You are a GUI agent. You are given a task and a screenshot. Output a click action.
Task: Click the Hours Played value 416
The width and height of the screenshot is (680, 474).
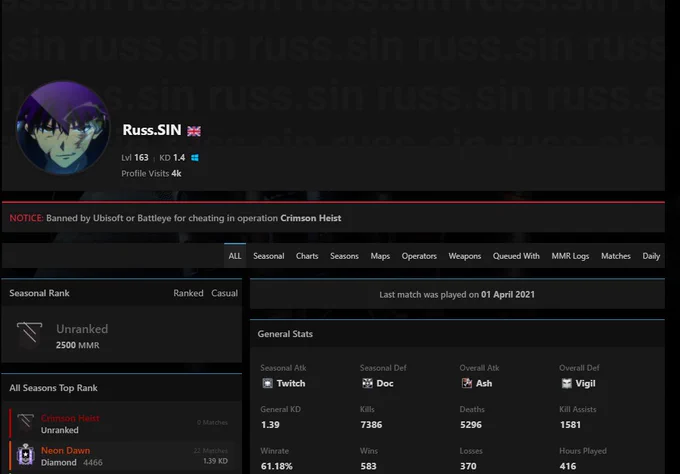pyautogui.click(x=568, y=466)
